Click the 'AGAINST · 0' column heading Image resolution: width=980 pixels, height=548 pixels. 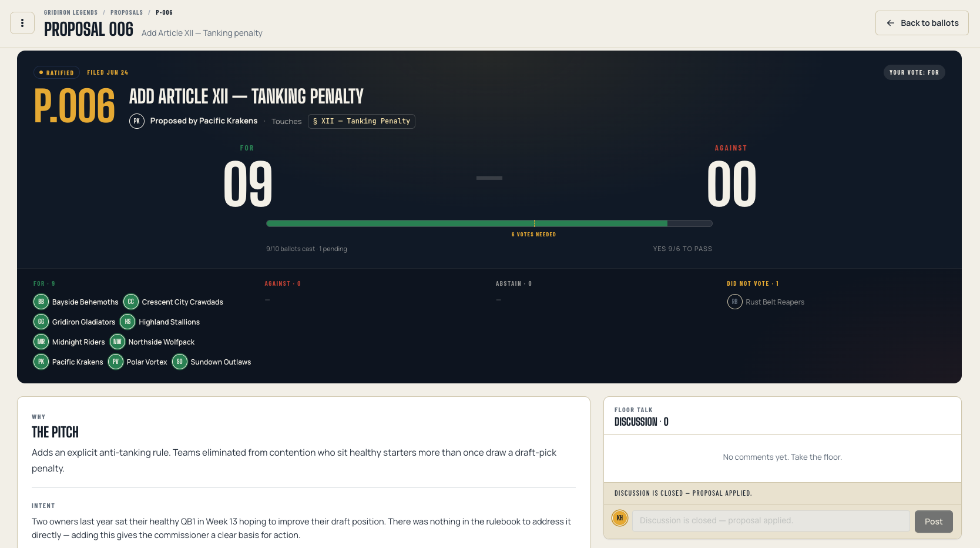(283, 283)
